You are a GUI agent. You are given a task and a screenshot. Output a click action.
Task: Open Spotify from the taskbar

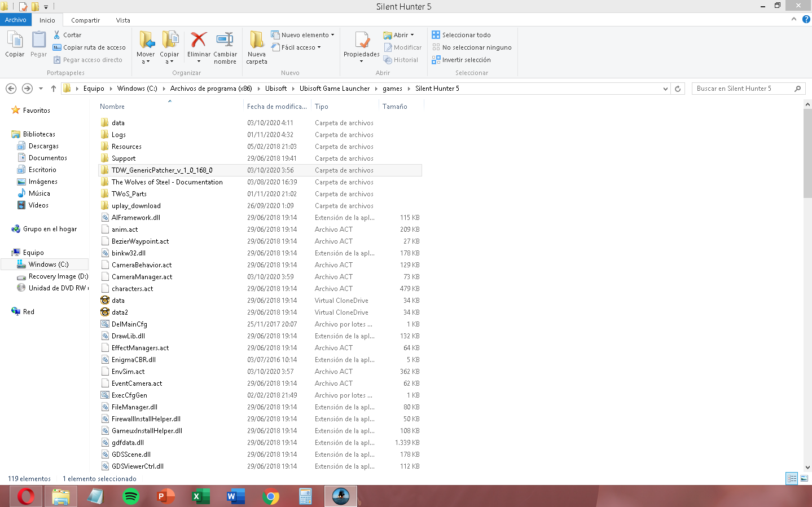131,496
